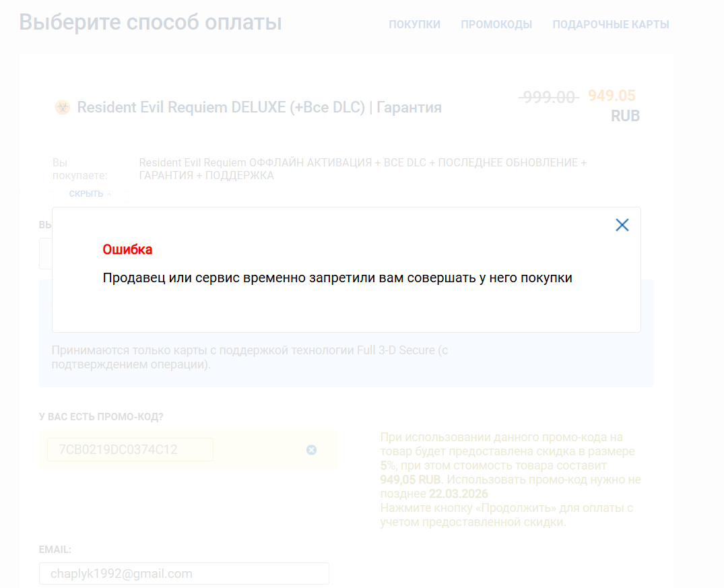724x588 pixels.
Task: Click the EMAIL field label
Action: point(55,550)
